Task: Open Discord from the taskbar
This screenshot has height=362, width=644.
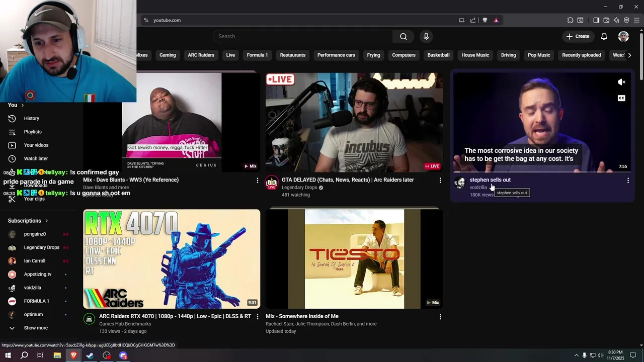Action: click(123, 355)
